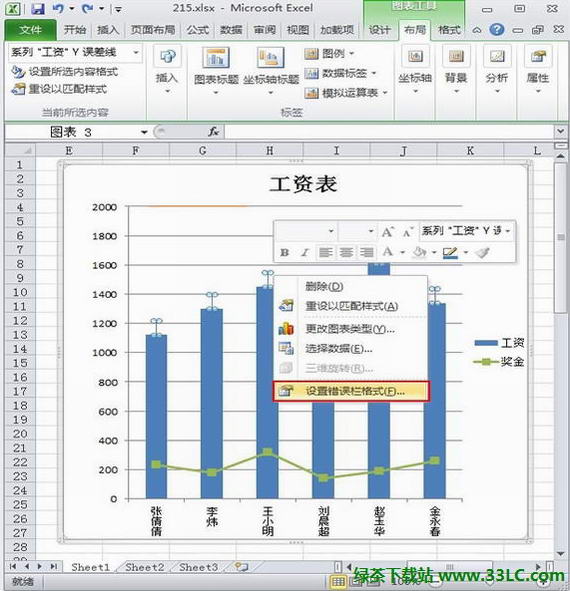Open the 分析 analysis group button

point(497,69)
